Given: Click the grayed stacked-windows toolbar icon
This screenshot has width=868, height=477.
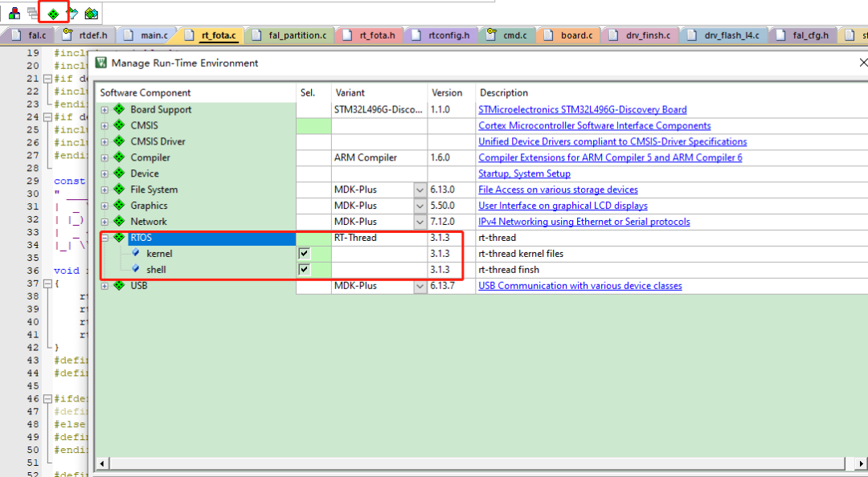Looking at the screenshot, I should pos(33,14).
